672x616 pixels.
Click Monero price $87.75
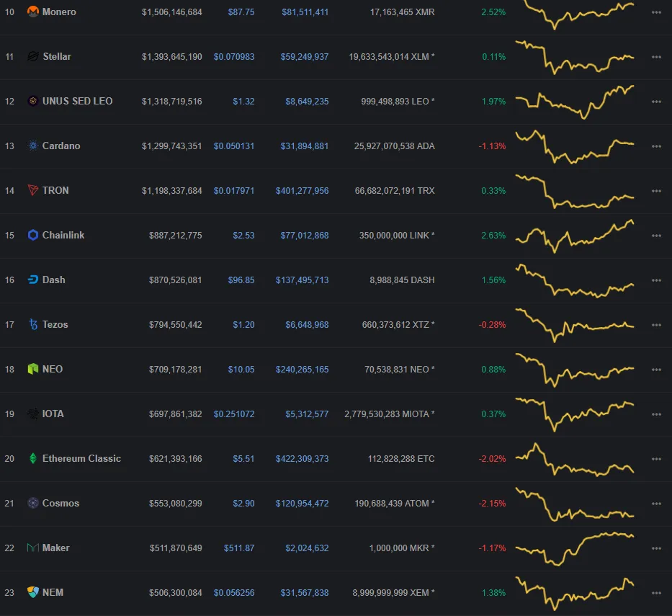click(241, 12)
